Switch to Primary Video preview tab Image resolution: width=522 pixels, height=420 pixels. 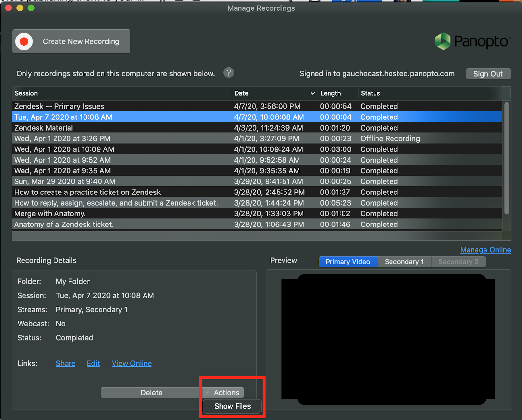[348, 262]
